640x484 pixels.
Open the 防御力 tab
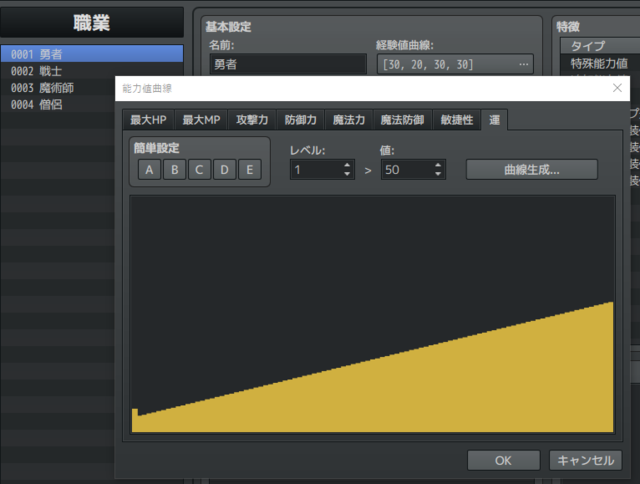click(300, 120)
